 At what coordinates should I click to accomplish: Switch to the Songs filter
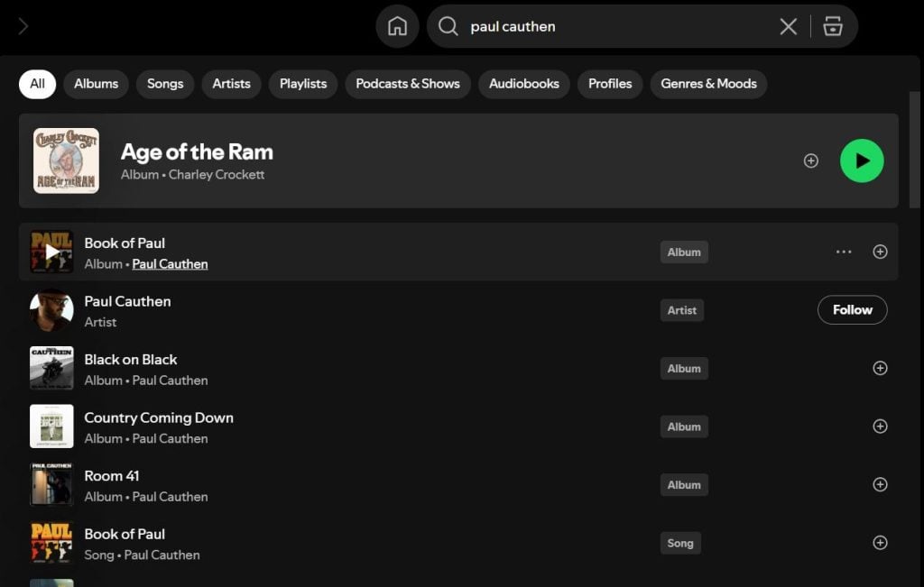tap(165, 84)
